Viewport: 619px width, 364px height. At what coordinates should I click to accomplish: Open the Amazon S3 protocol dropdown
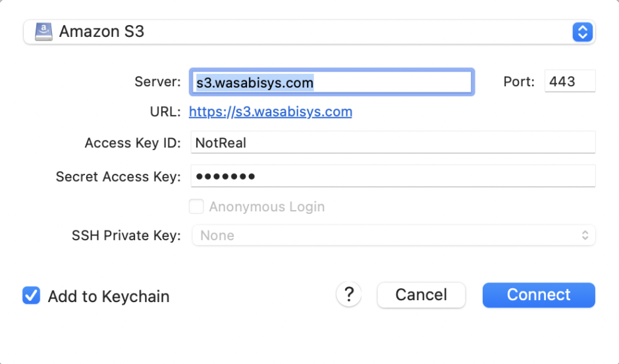(x=308, y=32)
